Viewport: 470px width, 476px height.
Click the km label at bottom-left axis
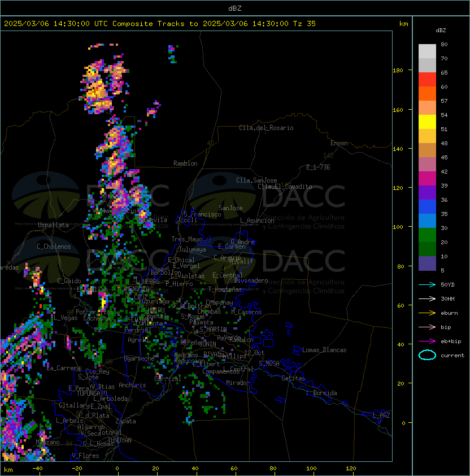[8, 470]
